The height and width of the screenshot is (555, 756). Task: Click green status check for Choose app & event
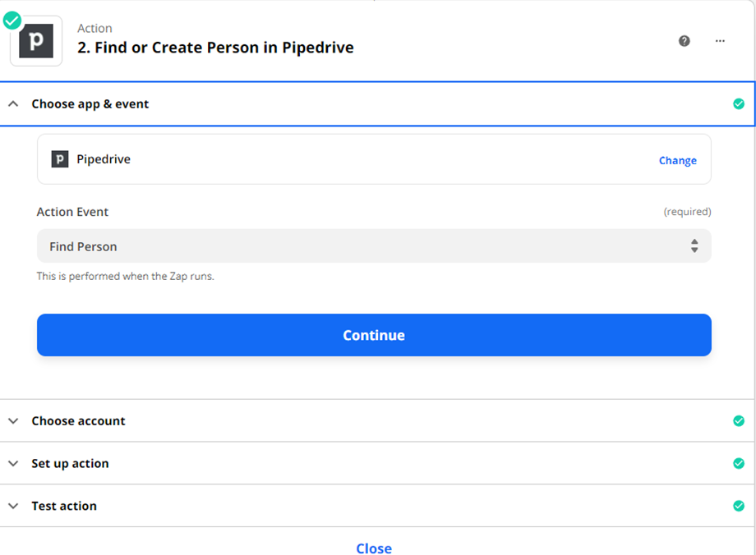tap(738, 104)
